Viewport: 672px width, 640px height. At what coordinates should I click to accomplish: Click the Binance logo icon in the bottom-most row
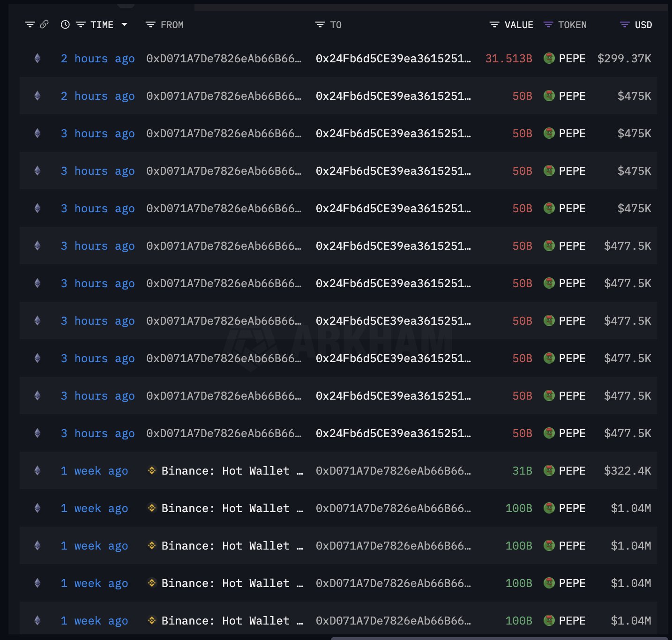click(x=152, y=620)
